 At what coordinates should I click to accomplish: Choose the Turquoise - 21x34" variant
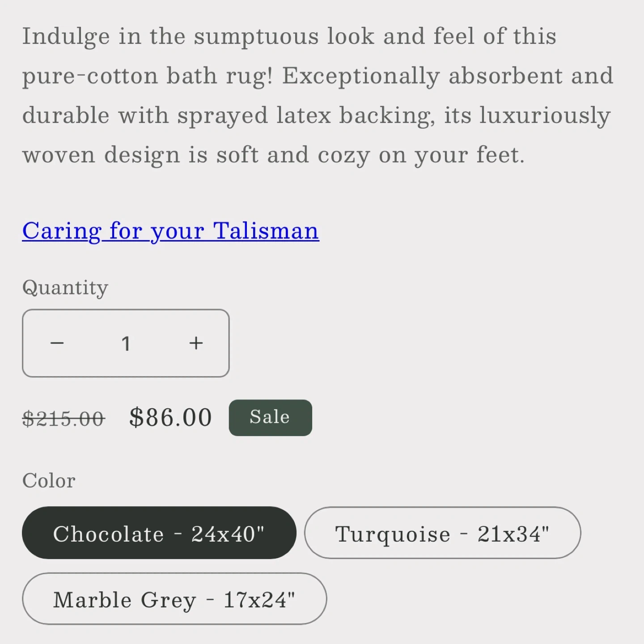[x=442, y=533]
